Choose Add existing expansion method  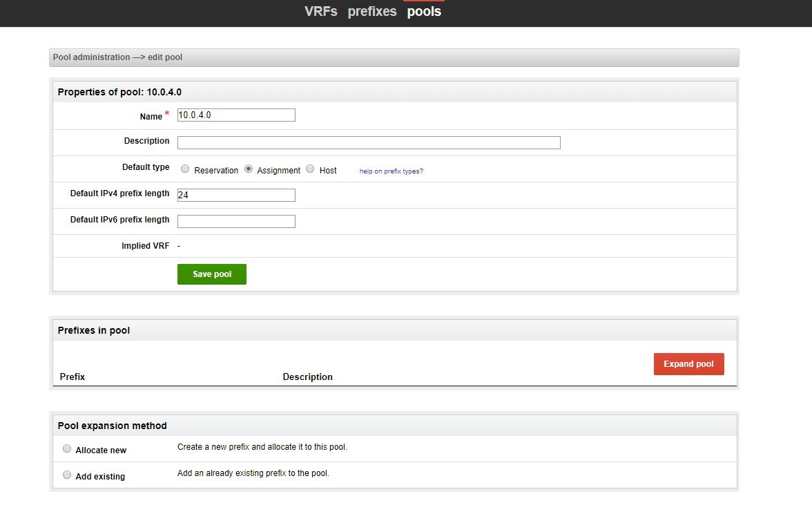pos(67,474)
